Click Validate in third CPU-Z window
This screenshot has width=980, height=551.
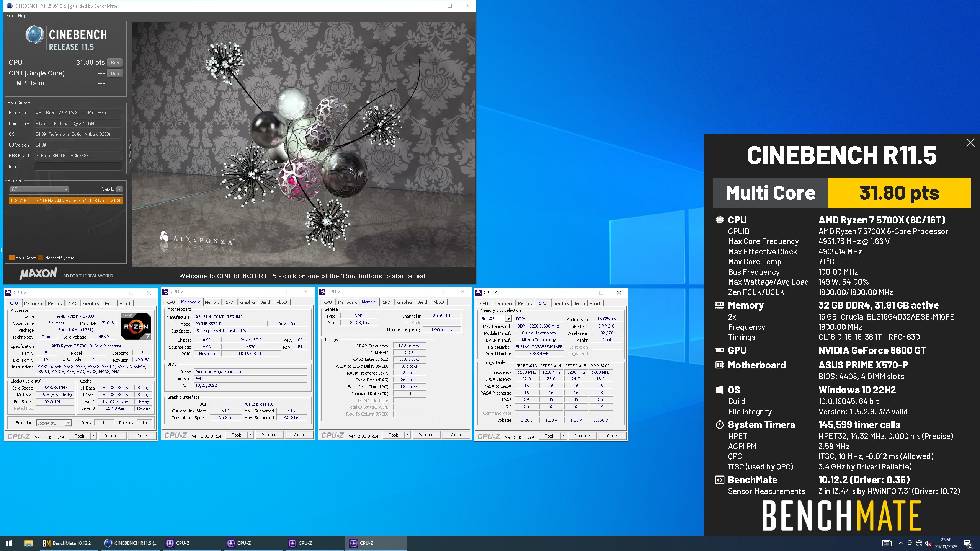pyautogui.click(x=426, y=435)
